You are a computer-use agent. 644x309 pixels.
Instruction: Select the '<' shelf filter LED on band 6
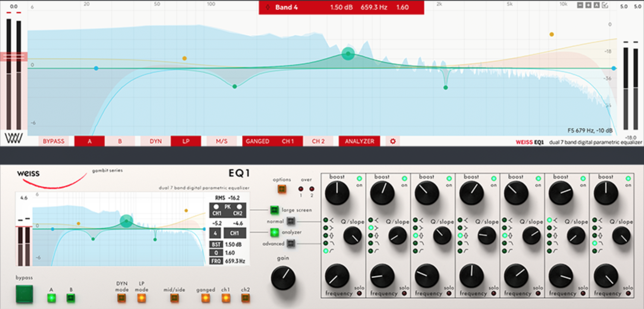pyautogui.click(x=549, y=220)
